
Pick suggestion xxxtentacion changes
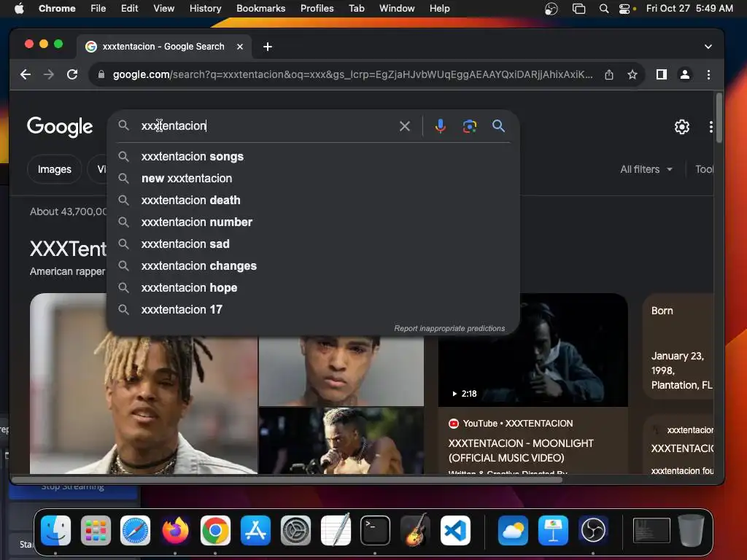[x=312, y=266]
